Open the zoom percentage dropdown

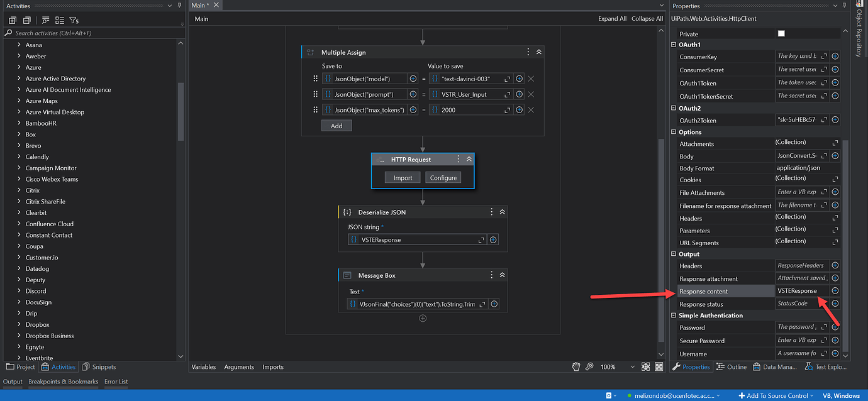pos(632,366)
